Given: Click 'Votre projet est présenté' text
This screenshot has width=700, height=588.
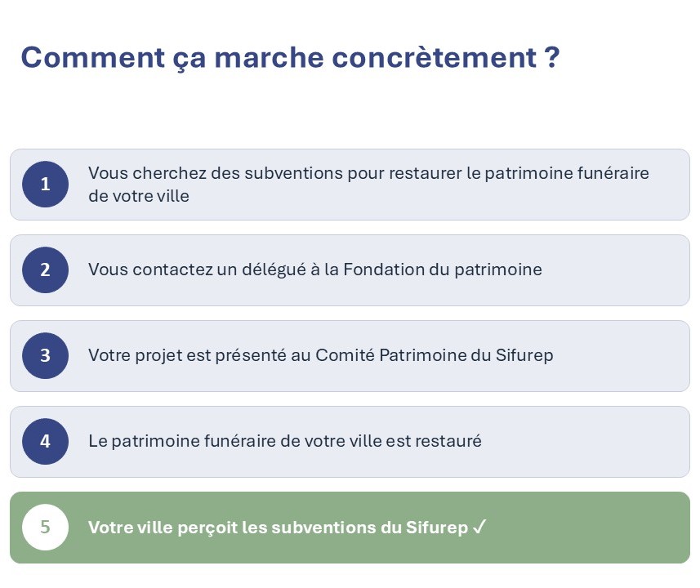Looking at the screenshot, I should [x=188, y=355].
